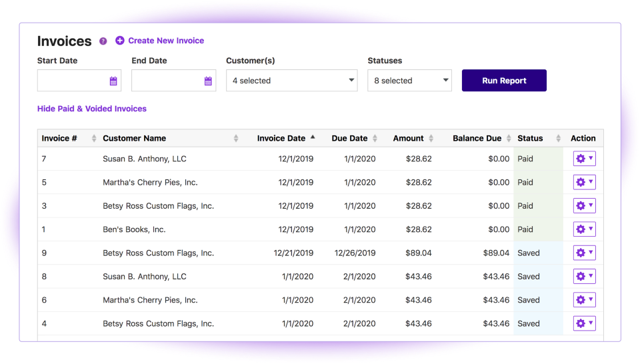640x364 pixels.
Task: Toggle Invoice Date ascending sort arrow
Action: (313, 137)
